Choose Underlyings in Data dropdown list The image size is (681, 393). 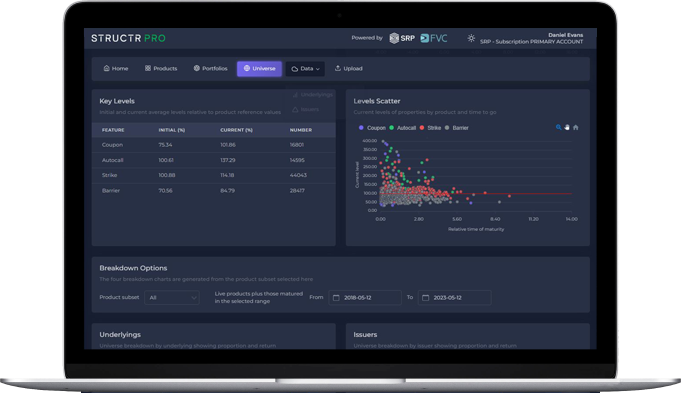312,94
